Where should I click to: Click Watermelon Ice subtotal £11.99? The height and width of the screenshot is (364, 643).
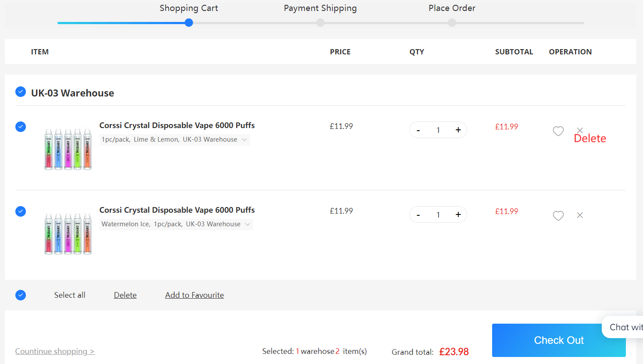507,211
